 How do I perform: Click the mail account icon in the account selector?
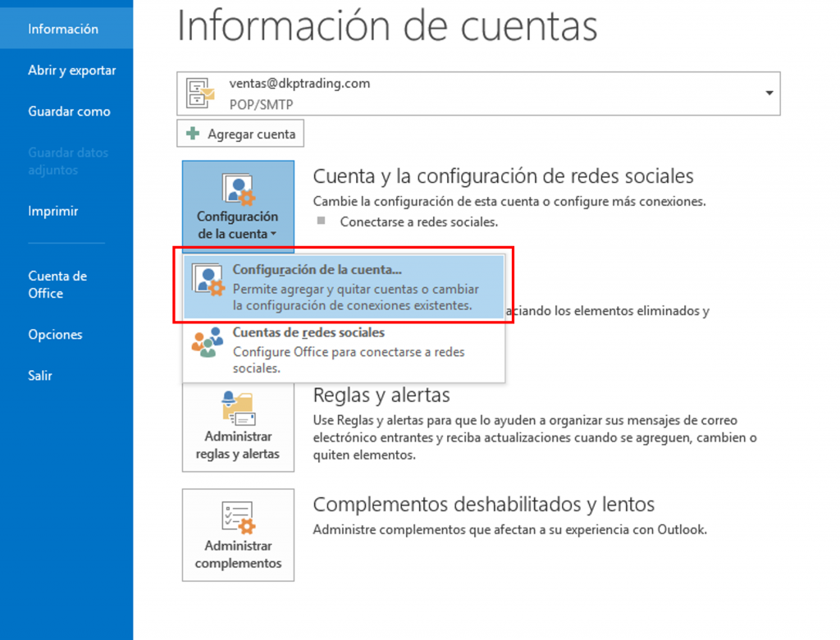[199, 93]
